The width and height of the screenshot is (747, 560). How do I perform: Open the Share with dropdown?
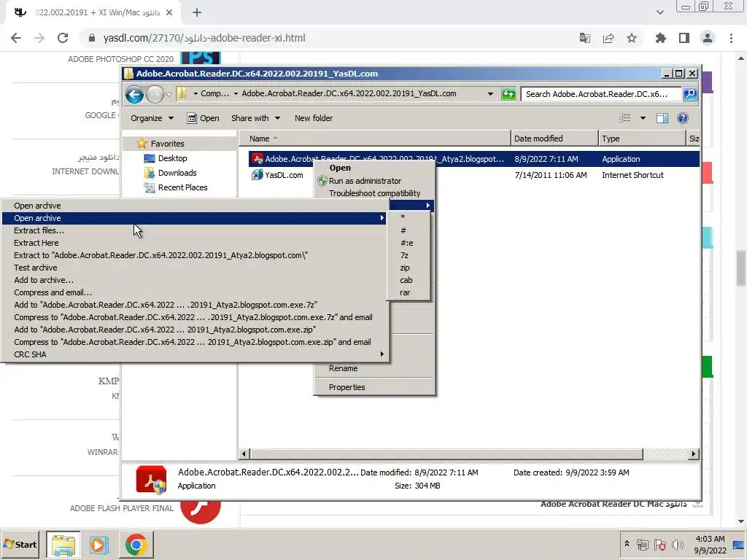click(x=255, y=118)
